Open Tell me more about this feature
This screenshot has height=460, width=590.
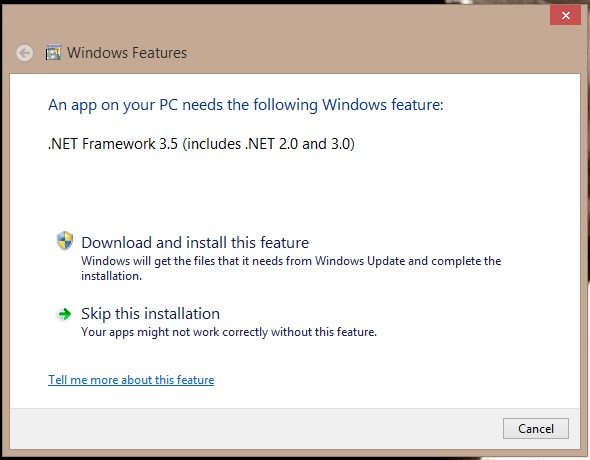tap(131, 380)
